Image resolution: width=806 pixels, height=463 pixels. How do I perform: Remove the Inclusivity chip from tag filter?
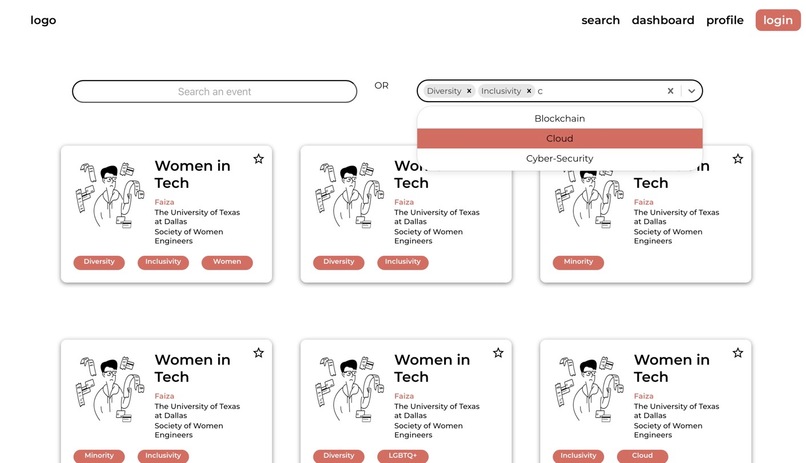pyautogui.click(x=528, y=91)
